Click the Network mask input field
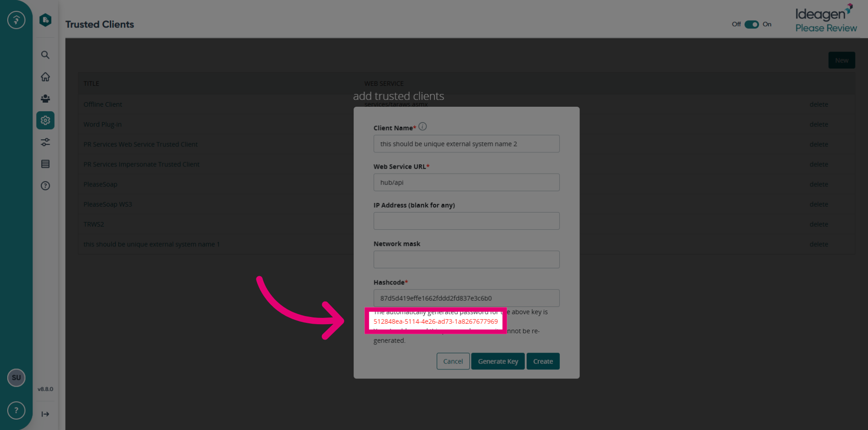868x430 pixels. pyautogui.click(x=466, y=260)
